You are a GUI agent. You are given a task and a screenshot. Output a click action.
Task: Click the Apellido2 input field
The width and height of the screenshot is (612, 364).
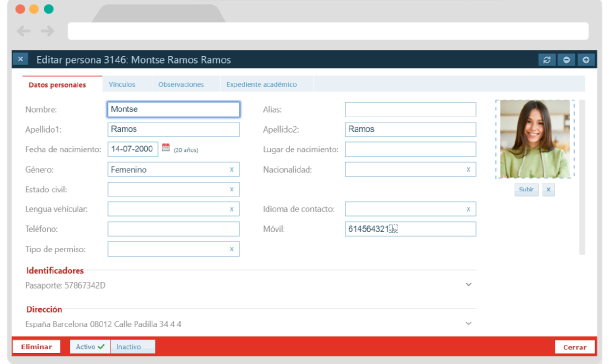pos(411,129)
